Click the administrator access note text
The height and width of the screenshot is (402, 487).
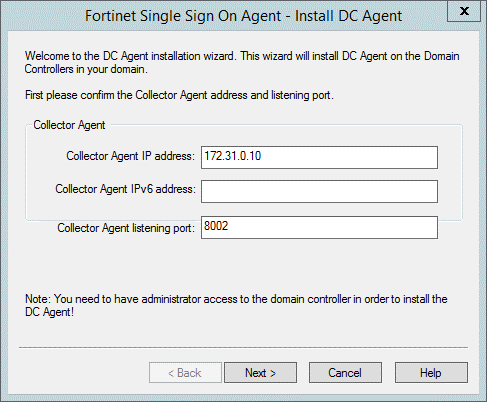236,305
